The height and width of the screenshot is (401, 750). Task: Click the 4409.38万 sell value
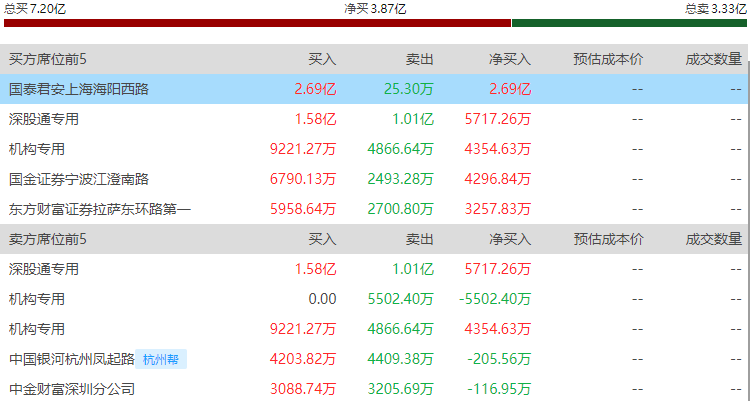(401, 359)
